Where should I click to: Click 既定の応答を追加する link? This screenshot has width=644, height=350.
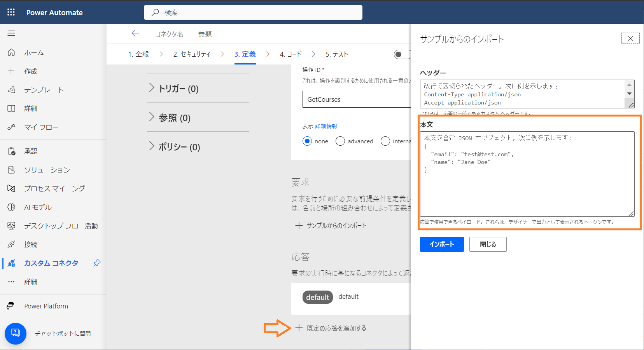tap(336, 328)
